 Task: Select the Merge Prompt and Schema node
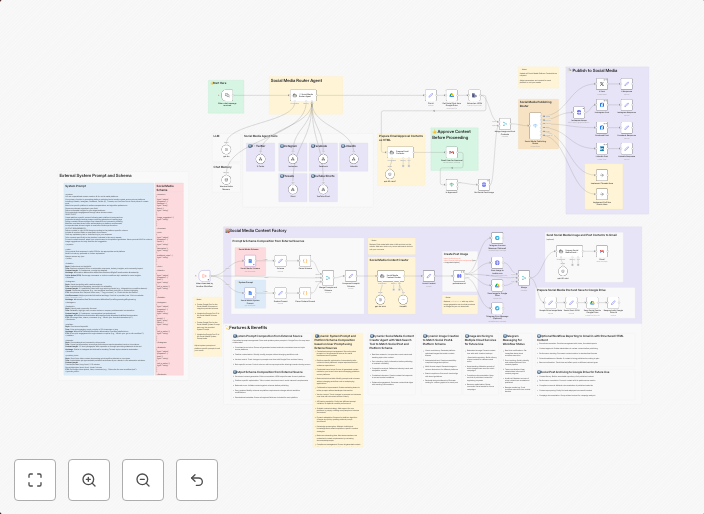[x=328, y=277]
